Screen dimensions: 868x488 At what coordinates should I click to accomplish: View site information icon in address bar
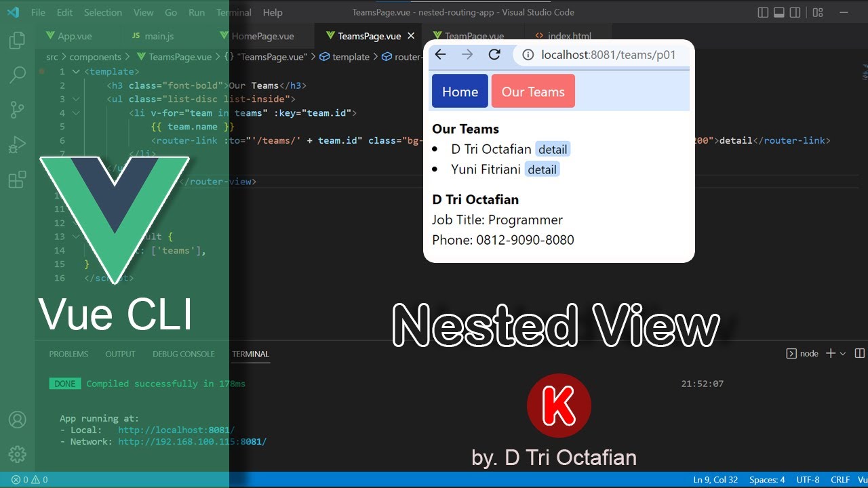click(x=528, y=55)
